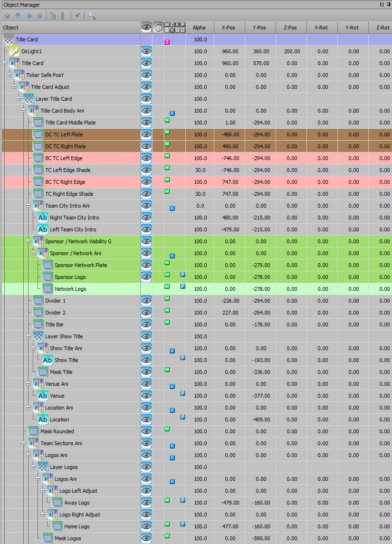Click the Ab text icon of Right Team City Intro
Screen dimensions: 392x544
[x=43, y=218]
